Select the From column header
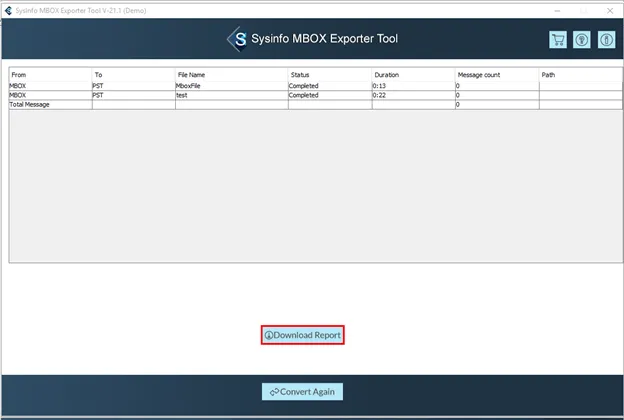Viewport: 624px width, 420px height. click(x=51, y=75)
